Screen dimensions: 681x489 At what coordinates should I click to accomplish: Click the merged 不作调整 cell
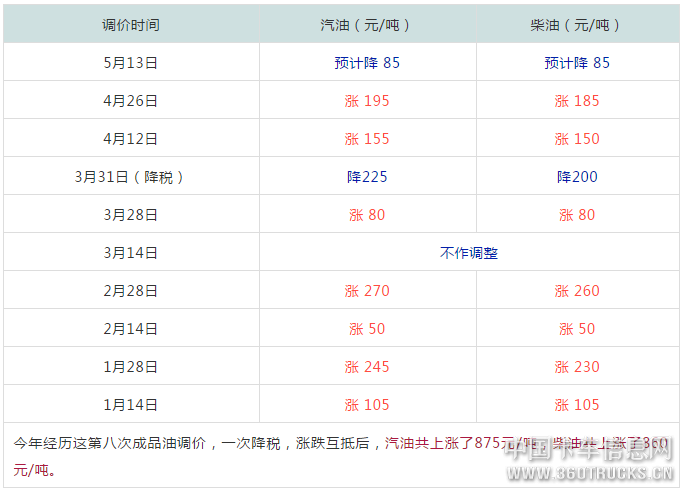click(x=469, y=253)
